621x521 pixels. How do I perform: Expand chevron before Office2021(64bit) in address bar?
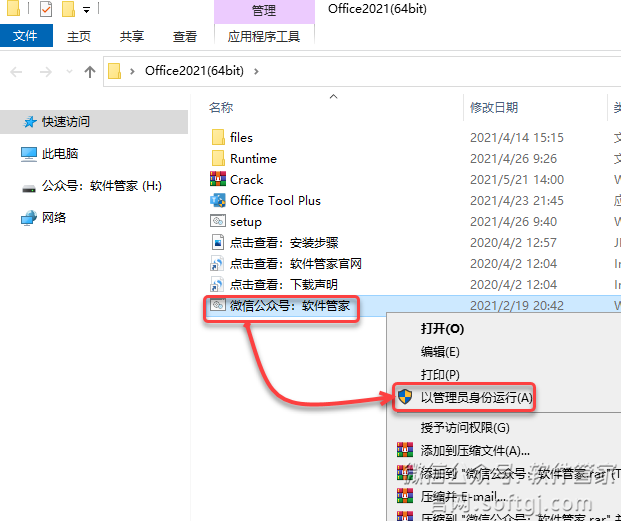point(132,71)
